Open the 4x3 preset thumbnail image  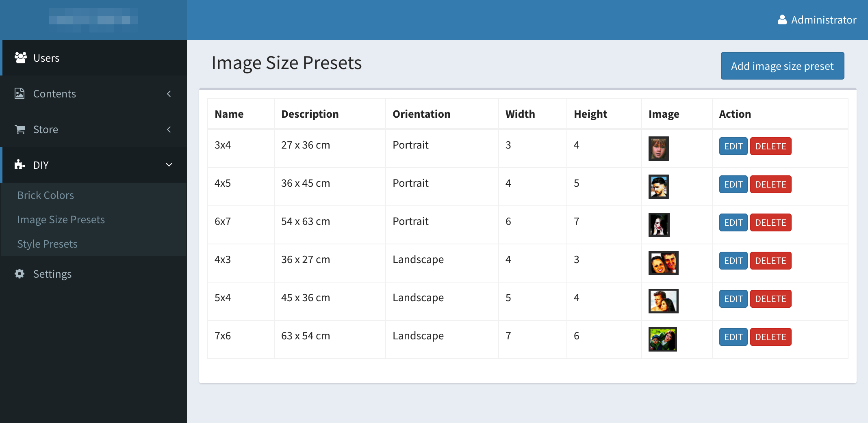(663, 263)
